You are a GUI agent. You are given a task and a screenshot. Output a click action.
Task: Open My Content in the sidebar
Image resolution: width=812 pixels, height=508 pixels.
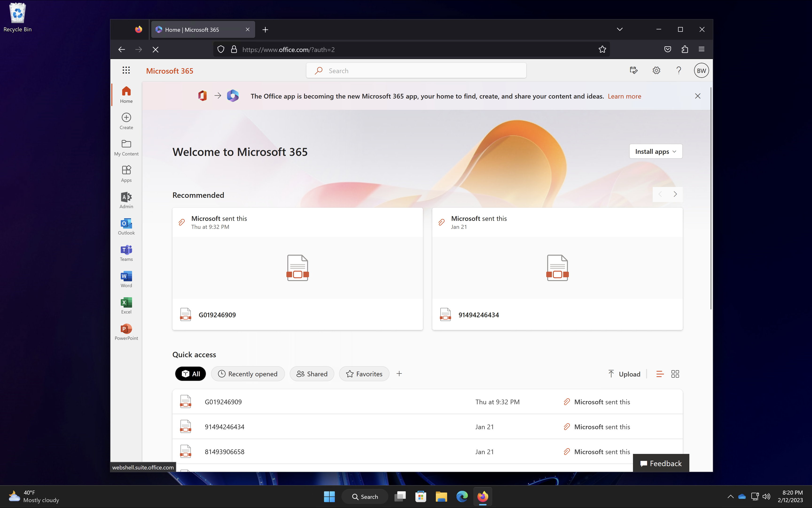(126, 147)
